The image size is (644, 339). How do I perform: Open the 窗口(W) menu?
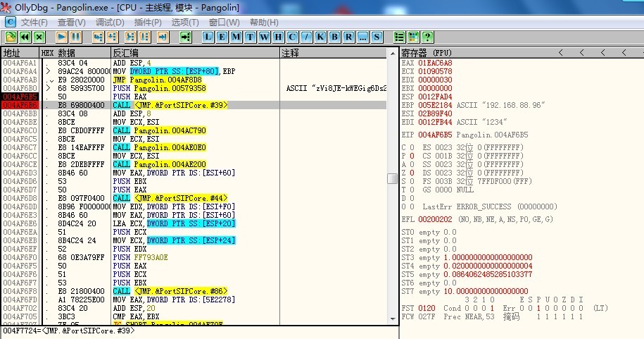click(x=225, y=23)
